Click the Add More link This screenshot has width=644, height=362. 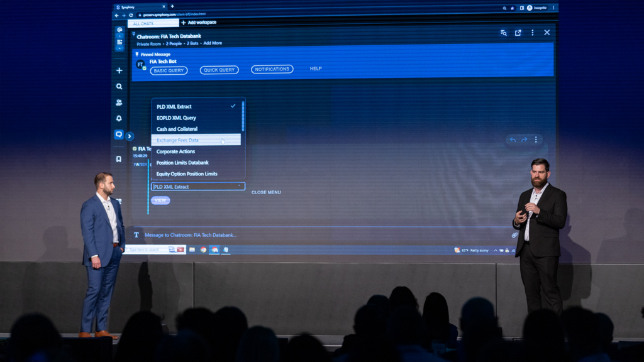pyautogui.click(x=213, y=43)
